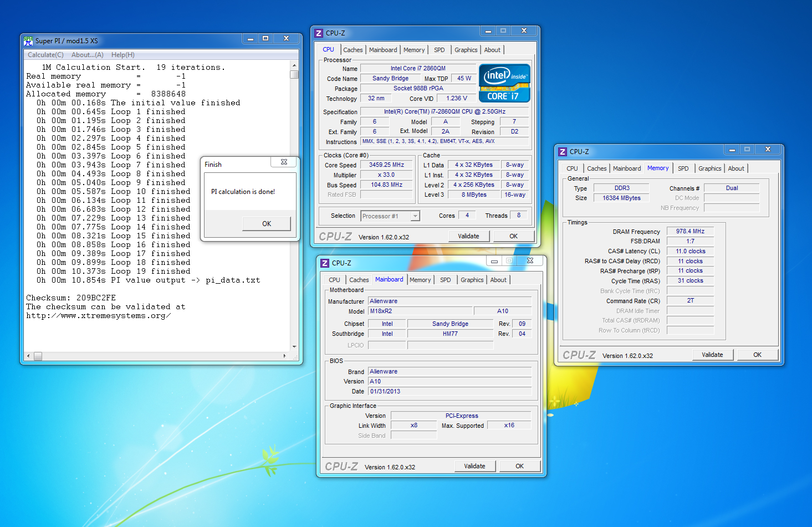This screenshot has height=527, width=812.
Task: Click the Super PI horizontal scrollbar right arrow
Action: point(285,356)
